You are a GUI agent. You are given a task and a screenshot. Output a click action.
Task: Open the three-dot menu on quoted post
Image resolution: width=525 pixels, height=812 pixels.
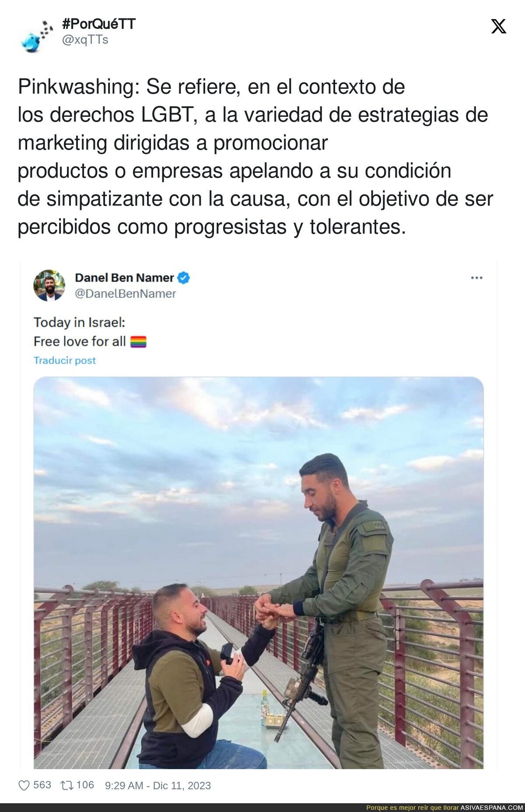click(476, 278)
